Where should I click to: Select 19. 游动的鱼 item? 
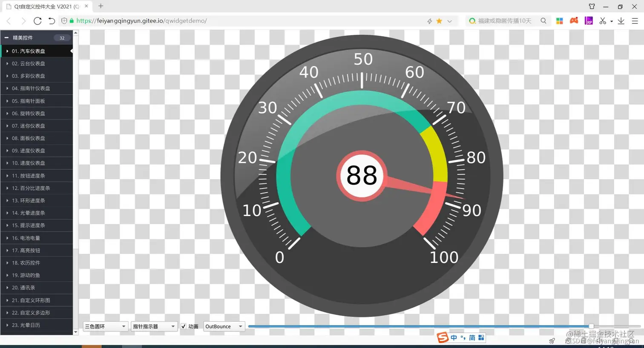(x=37, y=275)
